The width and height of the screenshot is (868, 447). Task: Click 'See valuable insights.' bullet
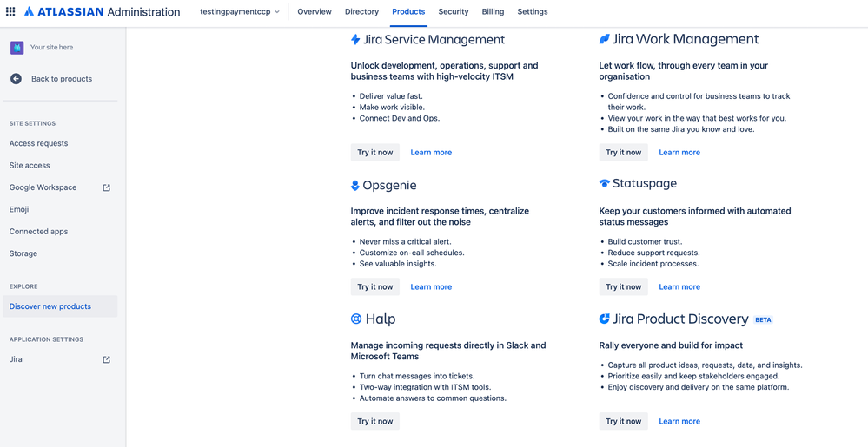pos(398,264)
